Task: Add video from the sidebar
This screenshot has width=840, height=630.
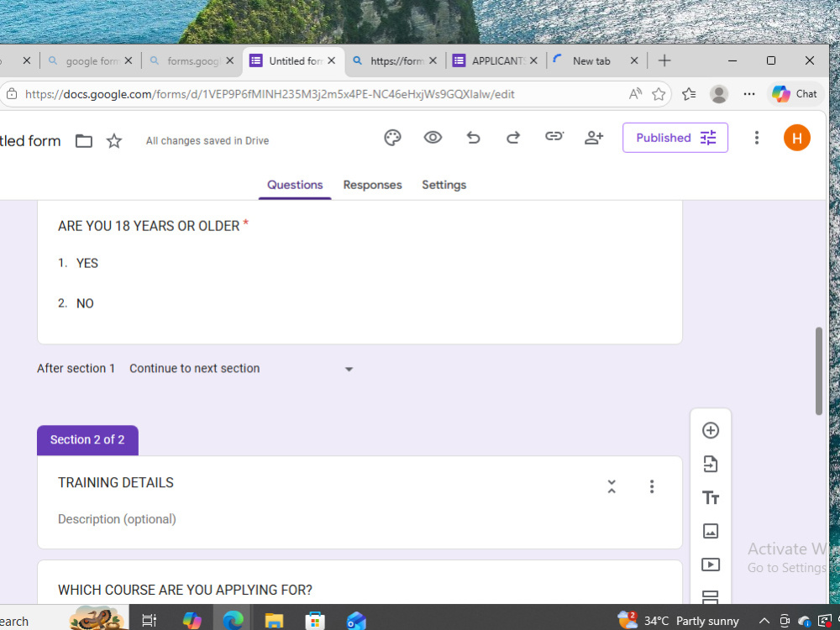Action: 711,564
